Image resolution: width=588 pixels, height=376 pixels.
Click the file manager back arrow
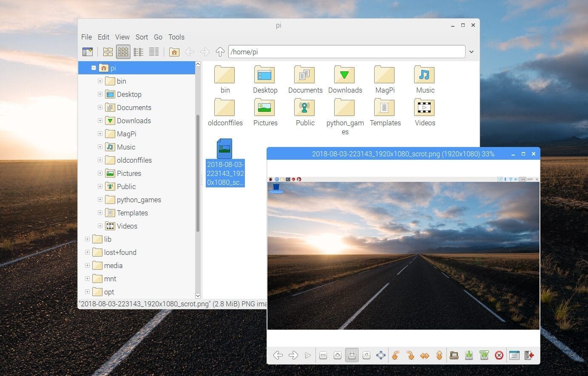pos(190,52)
